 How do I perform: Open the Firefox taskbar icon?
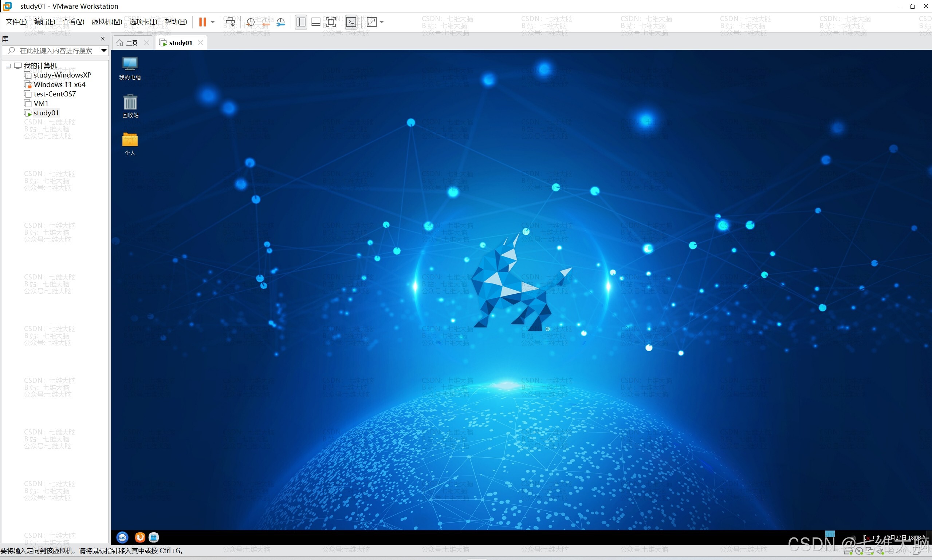coord(140,537)
